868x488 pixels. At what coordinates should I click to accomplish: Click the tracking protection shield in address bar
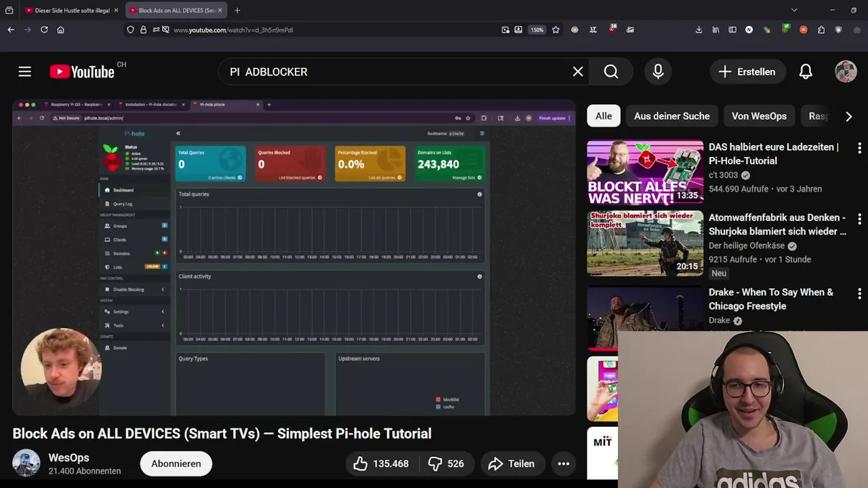coord(130,30)
